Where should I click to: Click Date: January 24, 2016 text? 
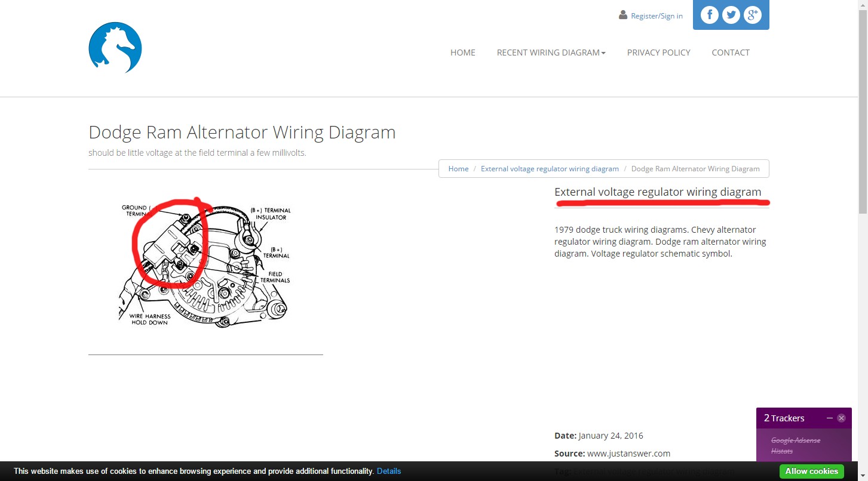coord(599,436)
